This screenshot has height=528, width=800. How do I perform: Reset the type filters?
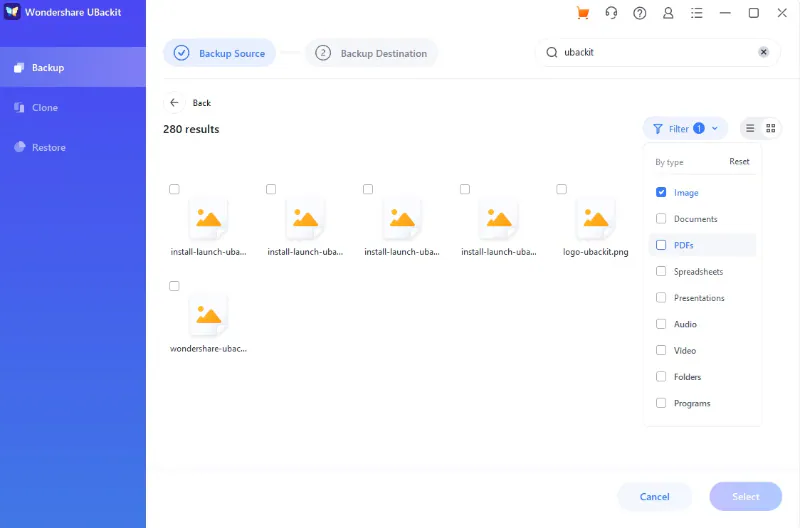739,162
